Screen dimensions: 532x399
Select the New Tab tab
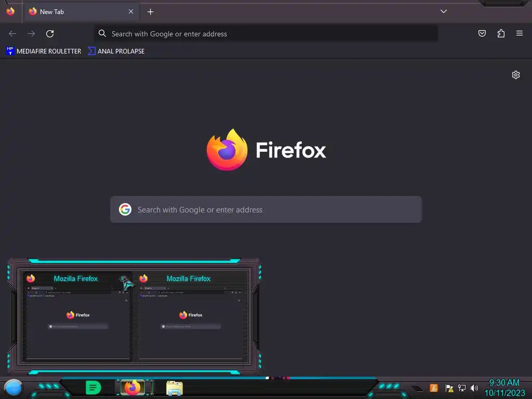point(81,12)
